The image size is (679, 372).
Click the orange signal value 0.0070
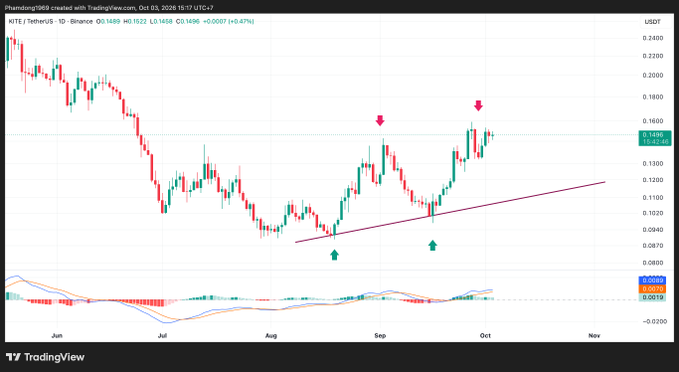point(652,289)
